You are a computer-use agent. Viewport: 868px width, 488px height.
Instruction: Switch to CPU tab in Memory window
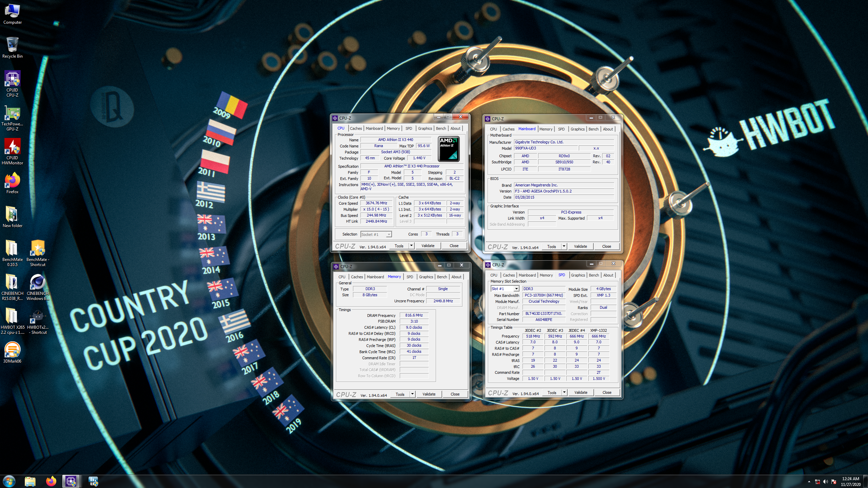[x=342, y=277]
